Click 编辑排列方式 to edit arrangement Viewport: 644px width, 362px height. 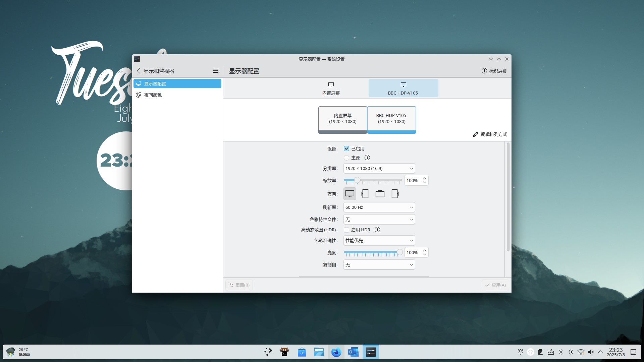pyautogui.click(x=490, y=134)
